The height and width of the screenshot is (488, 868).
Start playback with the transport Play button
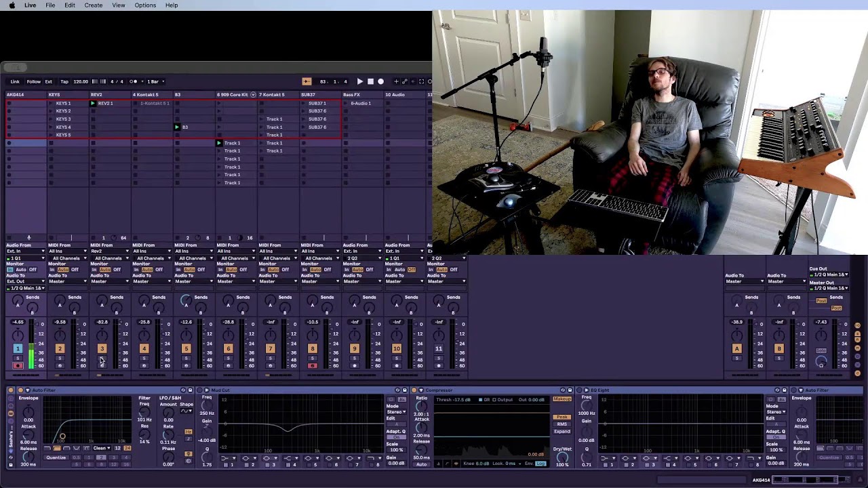click(360, 81)
